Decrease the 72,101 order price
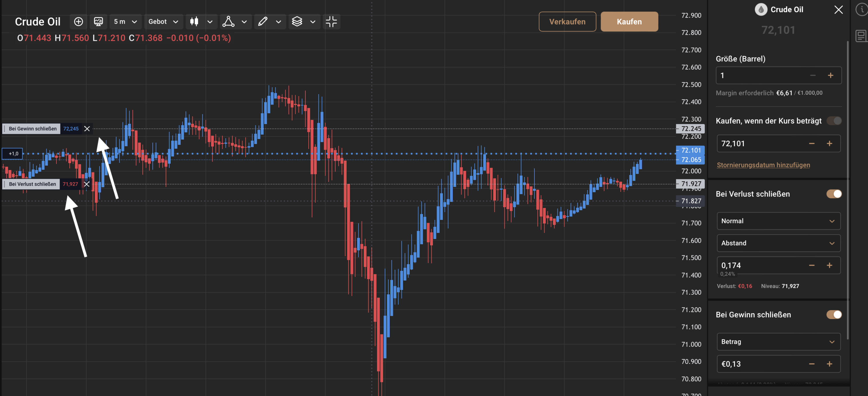868x396 pixels. coord(812,143)
